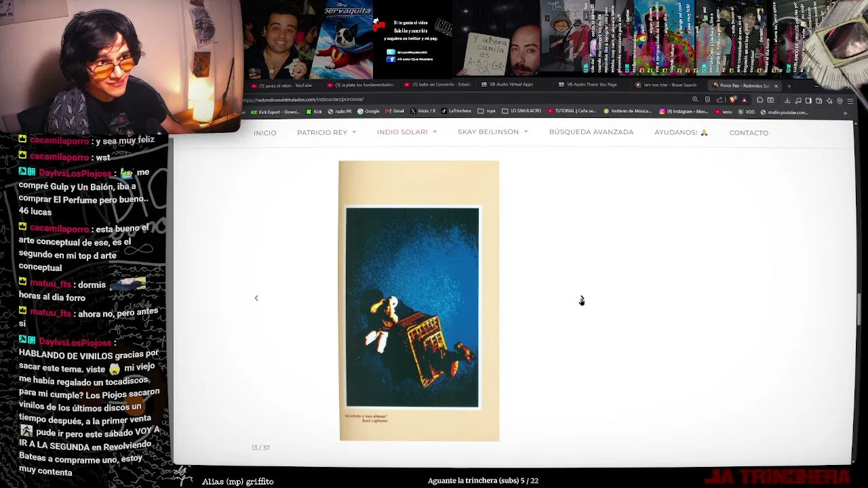This screenshot has height=488, width=868.
Task: Open the Gmail bookmark
Action: pos(395,111)
